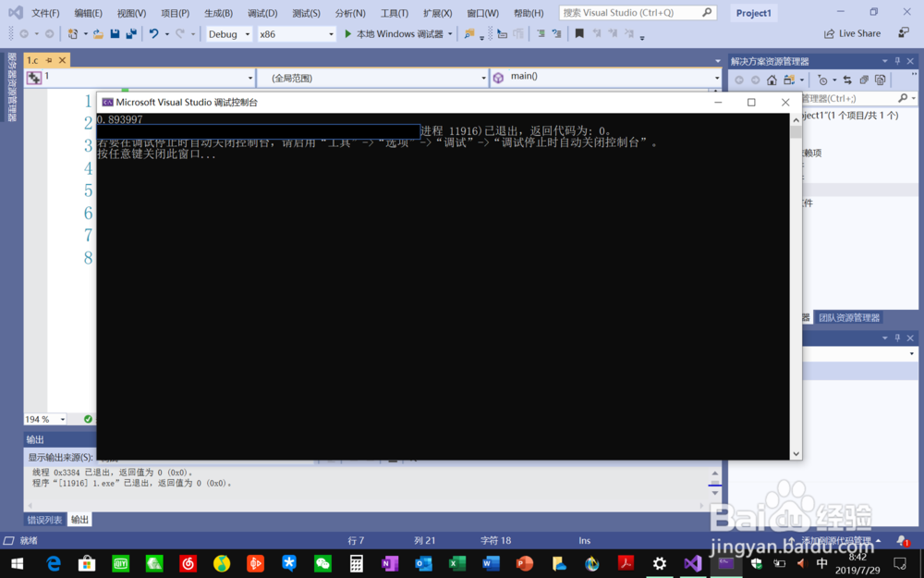Click the Save file toolbar icon
Screen dimensions: 924x578
tap(115, 34)
